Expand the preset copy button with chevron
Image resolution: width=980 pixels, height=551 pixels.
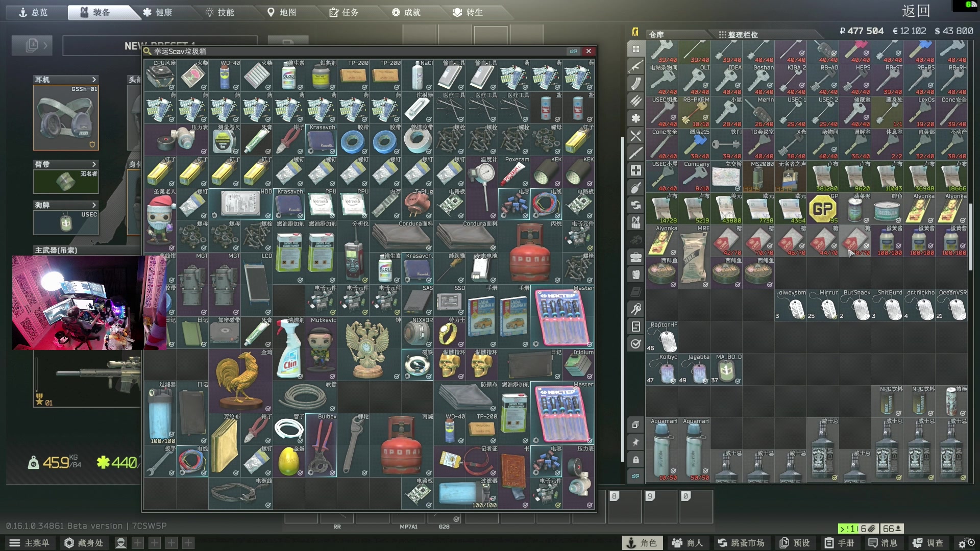(32, 45)
